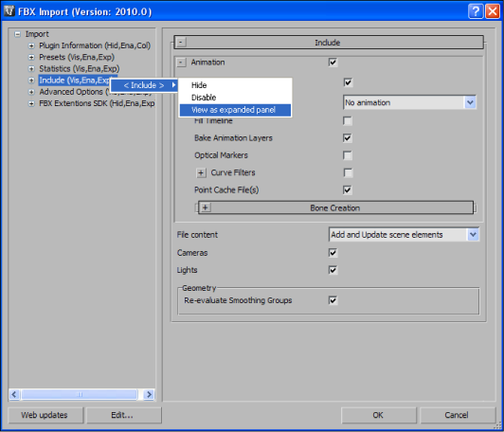Image resolution: width=504 pixels, height=432 pixels.
Task: Select Plugin Information (Hid,Ena,Col) tree row
Action: 95,45
